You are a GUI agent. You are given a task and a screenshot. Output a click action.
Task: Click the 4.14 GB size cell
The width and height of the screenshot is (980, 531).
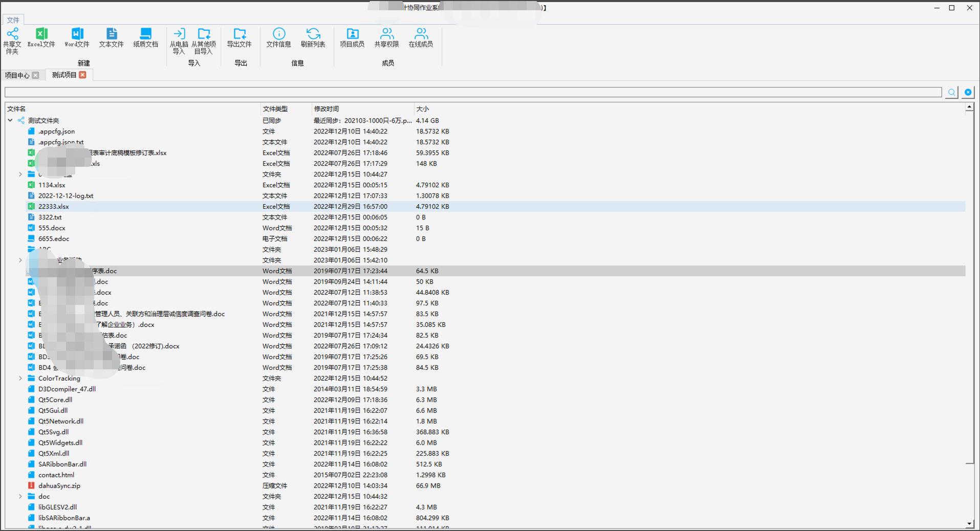tap(427, 120)
